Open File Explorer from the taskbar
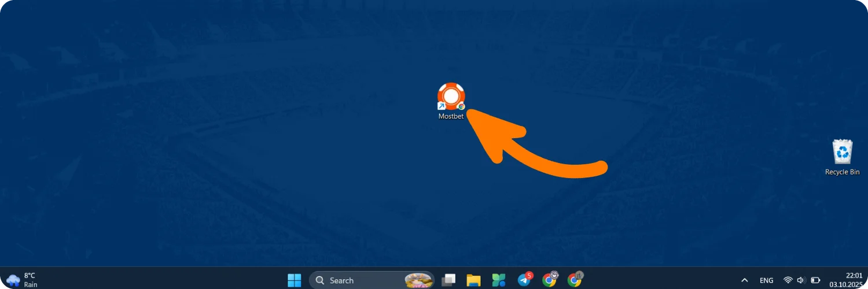The image size is (868, 289). click(474, 280)
